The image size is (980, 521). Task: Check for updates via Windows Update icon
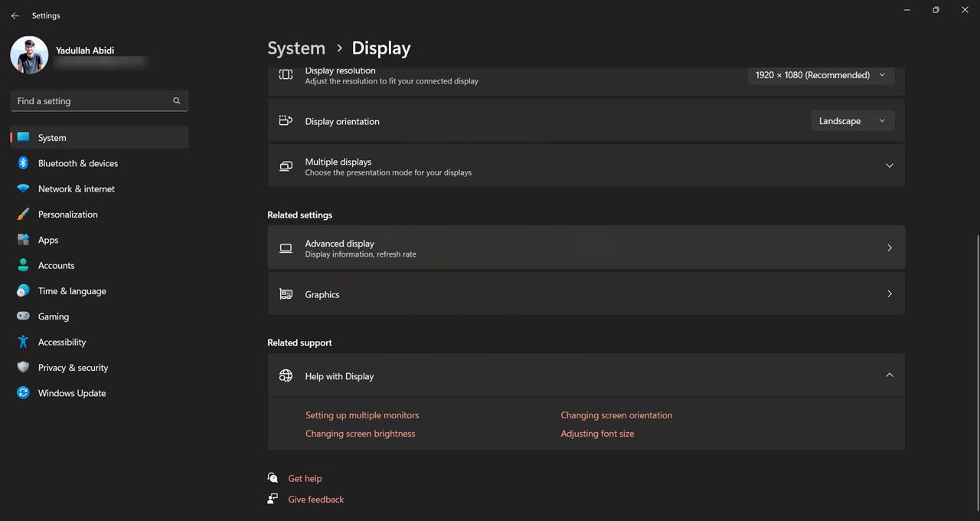23,393
